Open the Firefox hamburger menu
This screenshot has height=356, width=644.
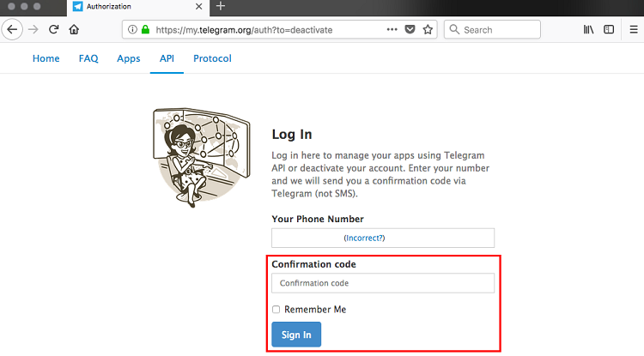click(x=633, y=29)
